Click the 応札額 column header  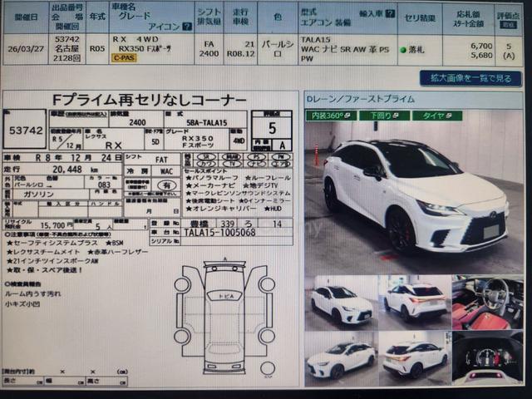468,14
